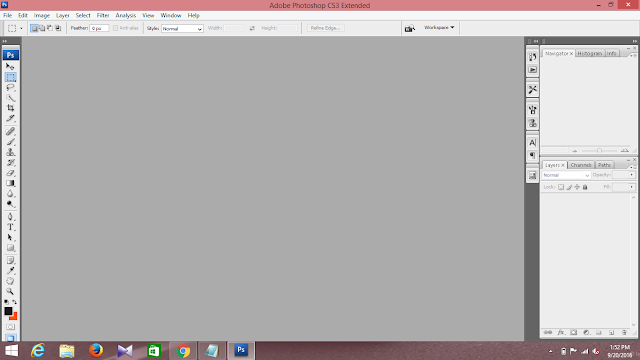
Task: Select the Horizontal Type tool
Action: click(x=11, y=227)
